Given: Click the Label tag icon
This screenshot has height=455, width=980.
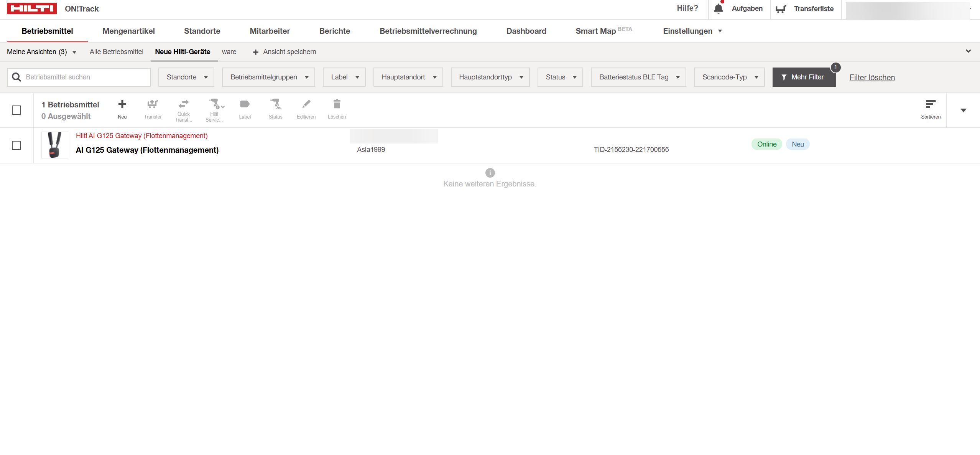Looking at the screenshot, I should (245, 104).
